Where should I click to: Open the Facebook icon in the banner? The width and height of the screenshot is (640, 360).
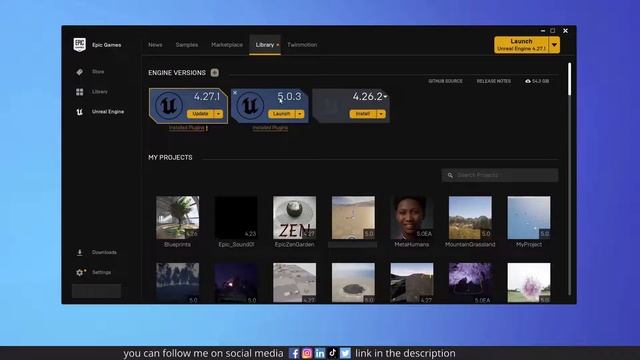coord(294,353)
